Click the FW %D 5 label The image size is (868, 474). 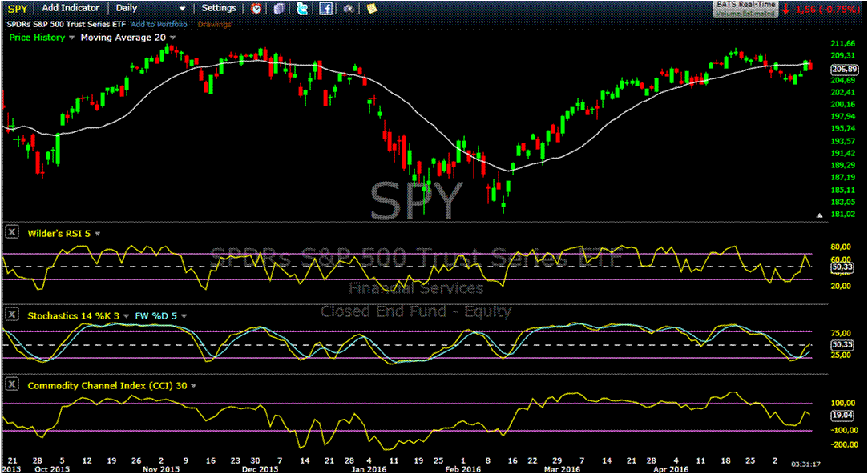coord(155,315)
